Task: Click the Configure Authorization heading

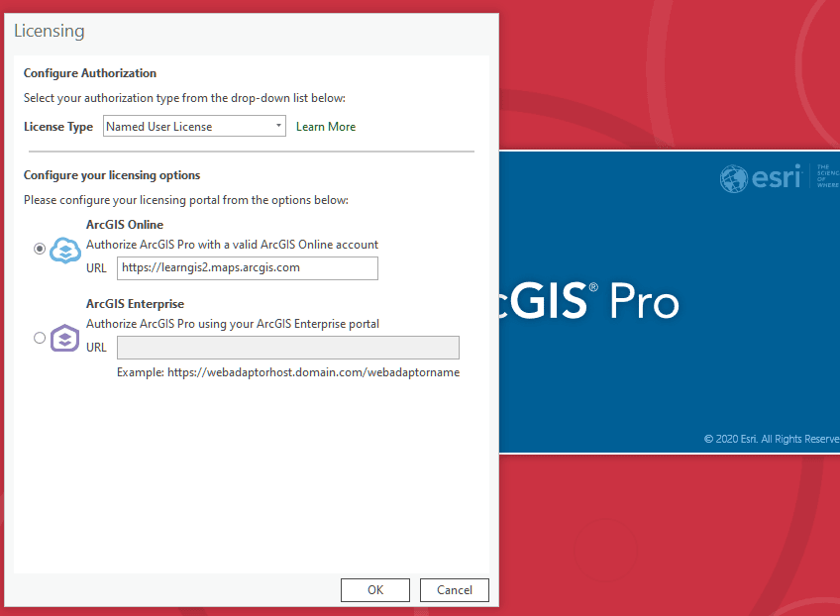Action: [x=90, y=73]
